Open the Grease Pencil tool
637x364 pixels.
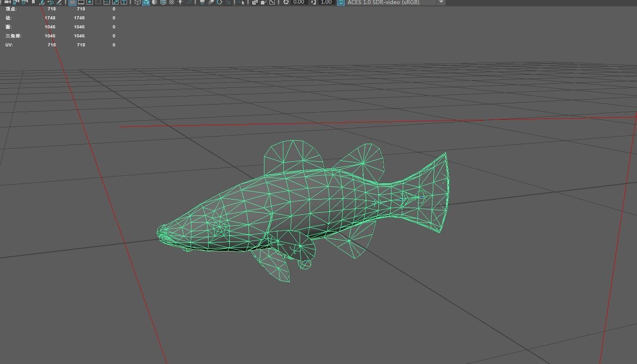[59, 2]
